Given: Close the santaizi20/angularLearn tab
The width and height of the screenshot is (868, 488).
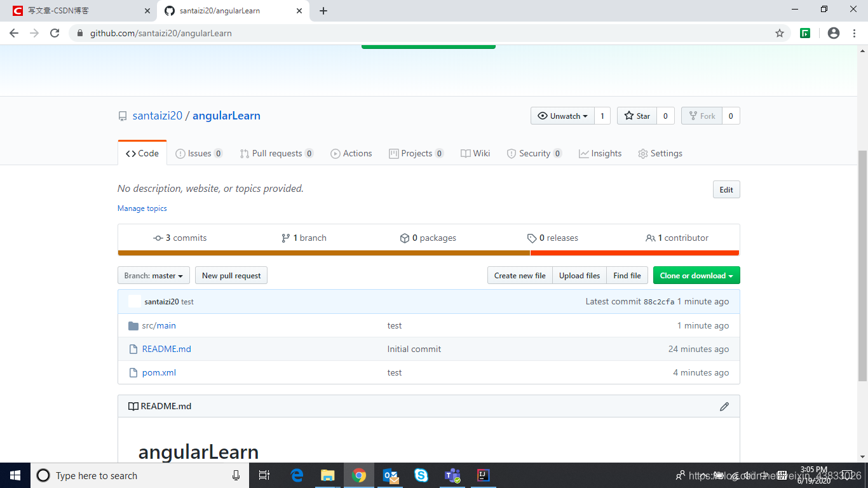Looking at the screenshot, I should [299, 11].
